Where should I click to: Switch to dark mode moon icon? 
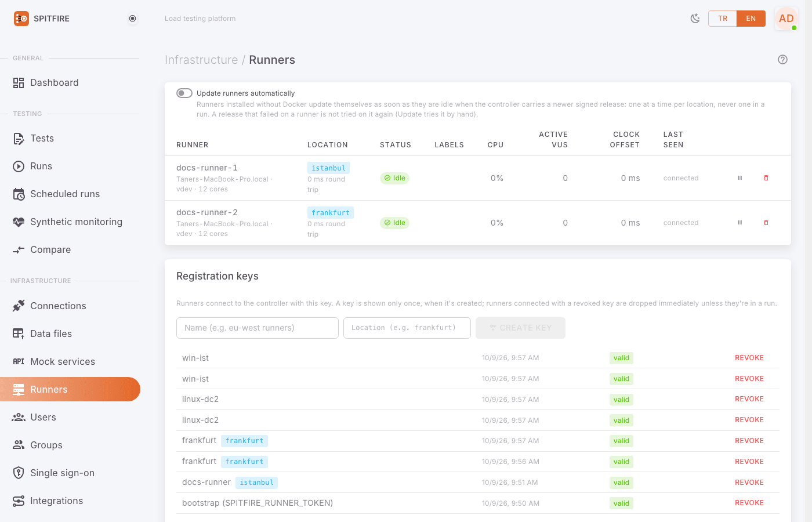tap(695, 19)
